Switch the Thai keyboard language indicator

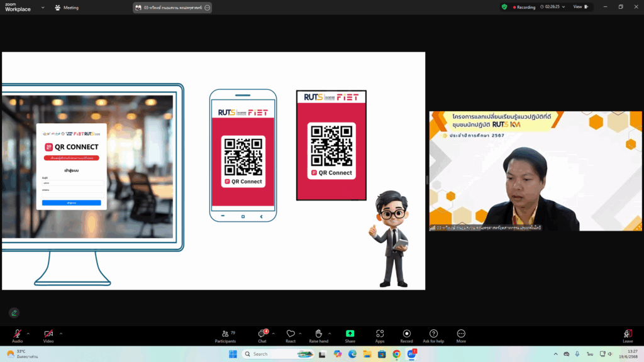(590, 354)
